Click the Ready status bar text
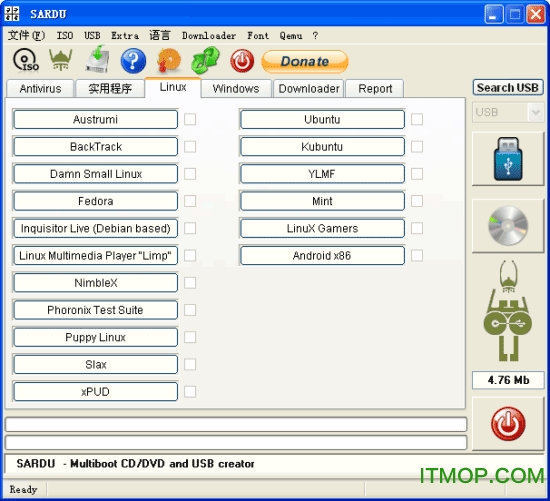Viewport: 550px width, 501px height. click(x=23, y=489)
